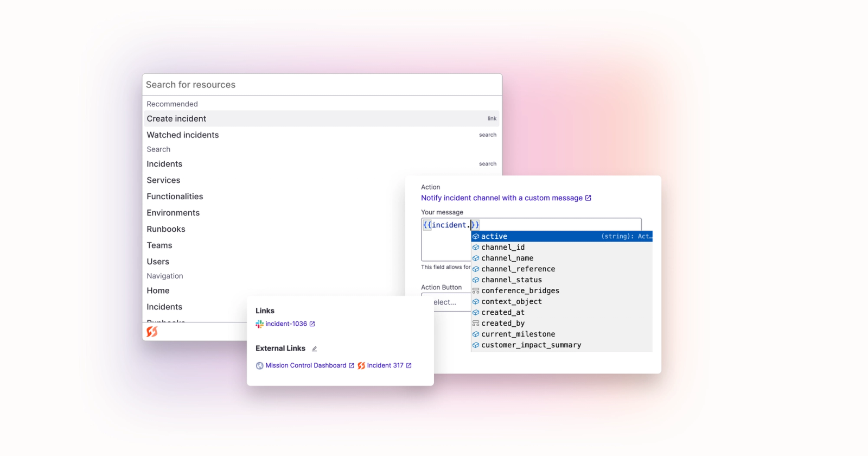868x456 pixels.
Task: Click the FireHydrant icon beside Incident 317
Action: tap(361, 366)
